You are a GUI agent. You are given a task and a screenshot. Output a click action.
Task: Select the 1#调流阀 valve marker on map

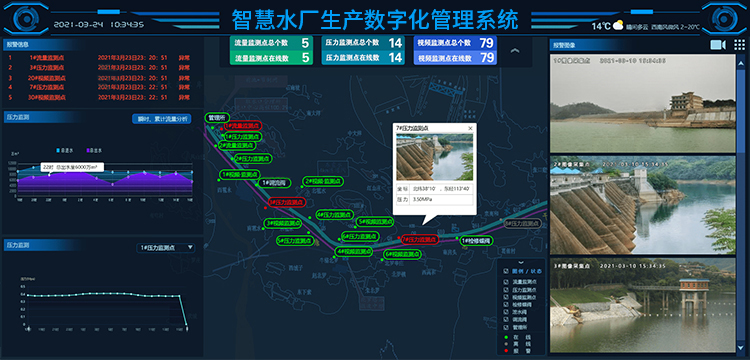(274, 183)
